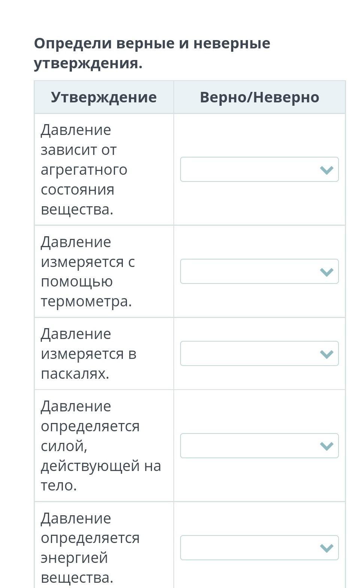Open dropdown for силой, действующей на тело statement
364x588 pixels.
(259, 446)
